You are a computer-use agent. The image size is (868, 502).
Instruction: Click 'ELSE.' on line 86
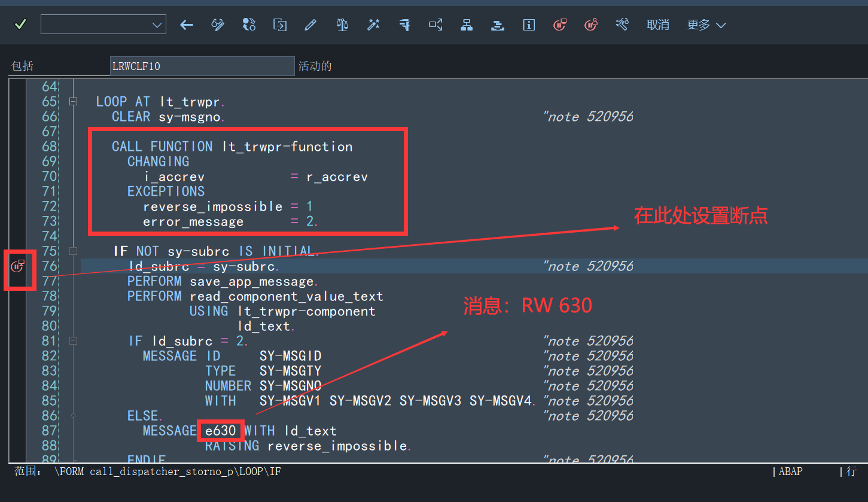(x=145, y=416)
